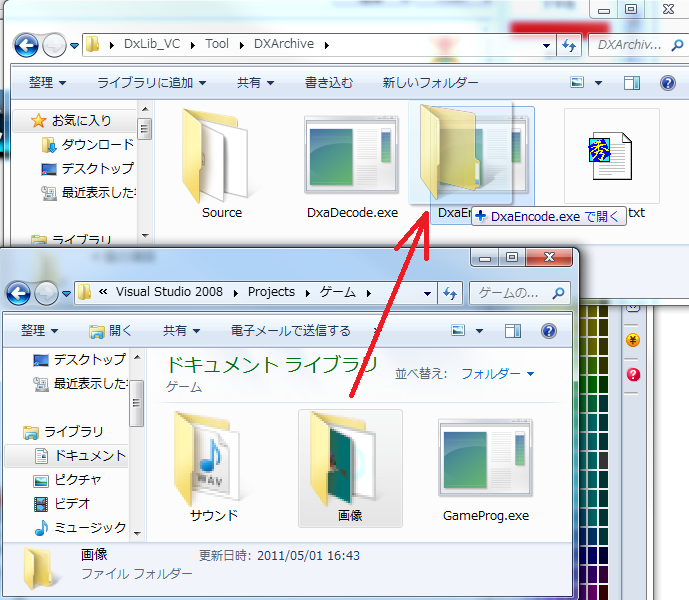Click yen coin icon in background window
Image resolution: width=689 pixels, height=600 pixels.
point(633,340)
